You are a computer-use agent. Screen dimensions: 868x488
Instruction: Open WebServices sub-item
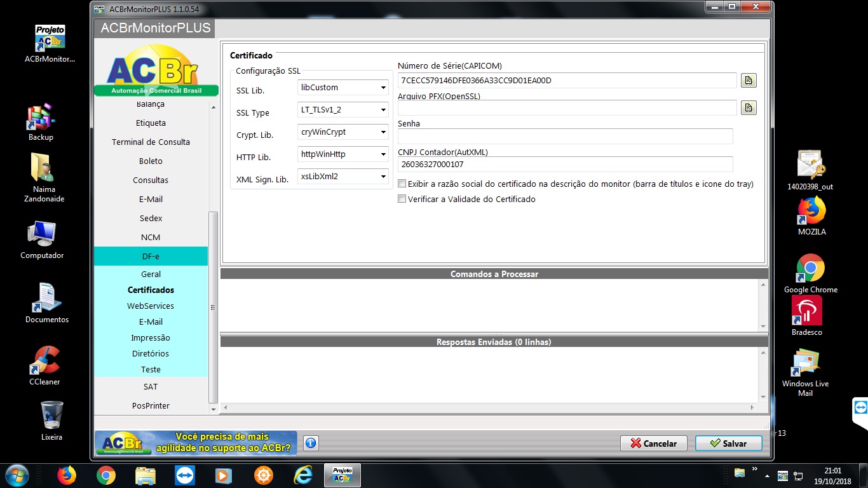pos(151,306)
